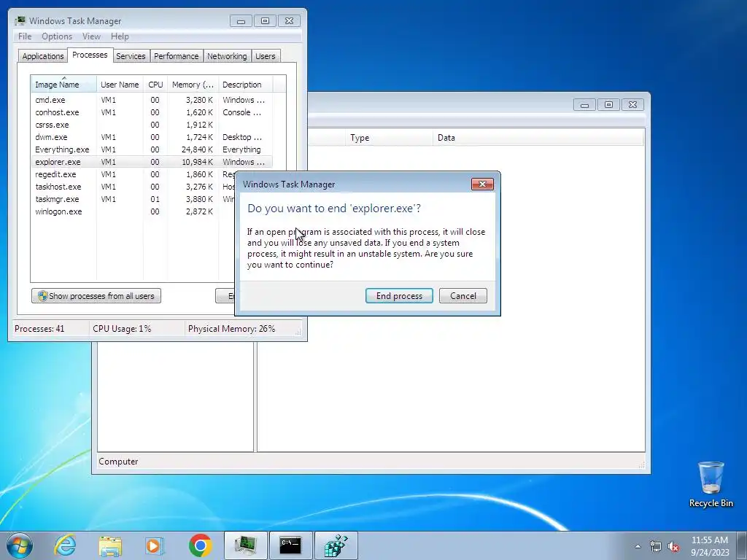Open Windows Explorer folder taskbar icon
The height and width of the screenshot is (560, 747).
[x=110, y=545]
